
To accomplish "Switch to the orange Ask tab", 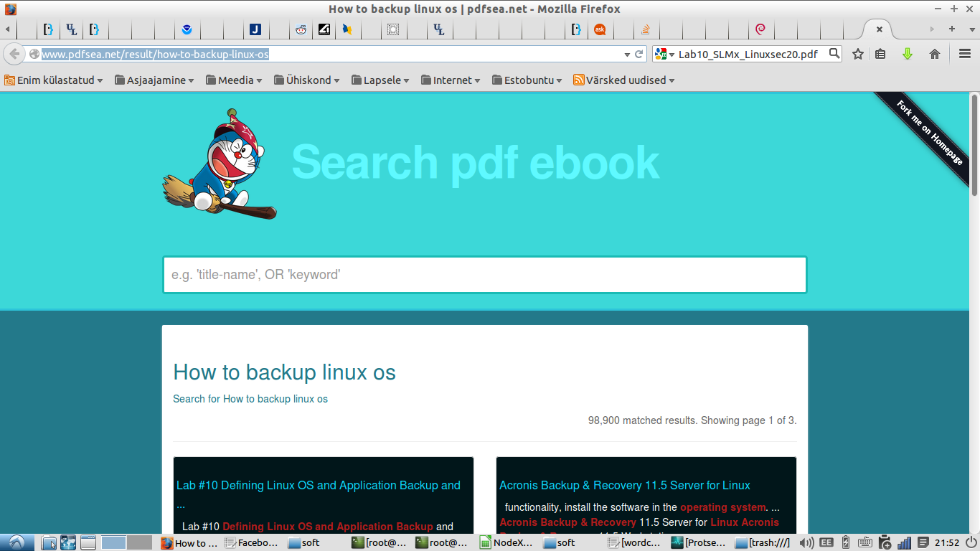I will pos(599,29).
